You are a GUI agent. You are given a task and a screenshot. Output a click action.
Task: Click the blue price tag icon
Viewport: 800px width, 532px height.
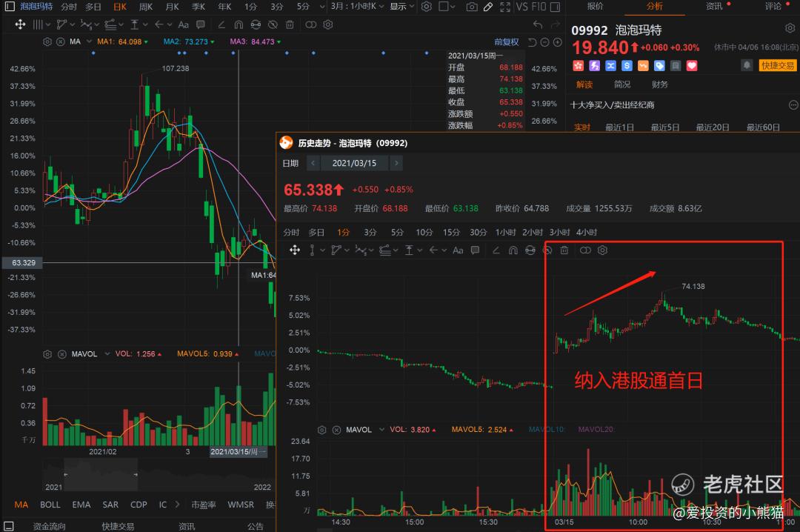pos(659,65)
